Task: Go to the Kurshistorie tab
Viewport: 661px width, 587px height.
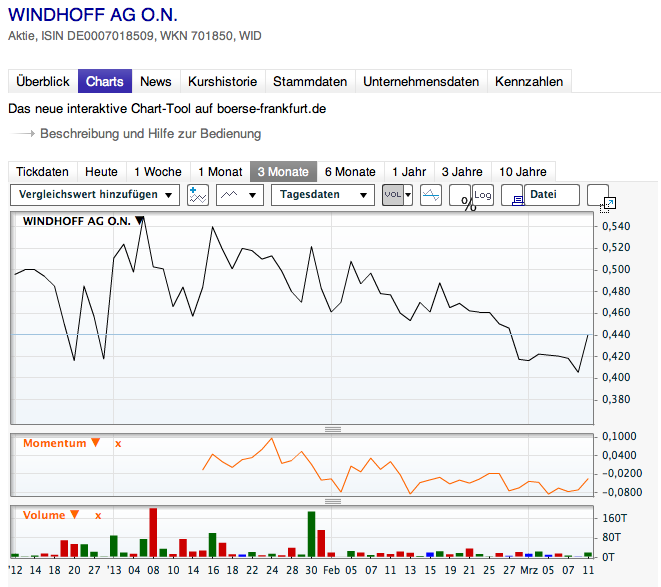Action: click(x=223, y=81)
